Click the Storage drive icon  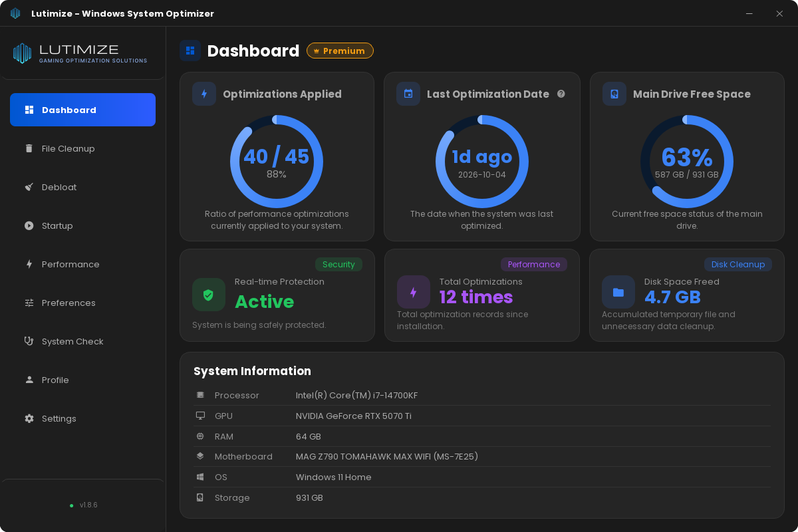(200, 497)
